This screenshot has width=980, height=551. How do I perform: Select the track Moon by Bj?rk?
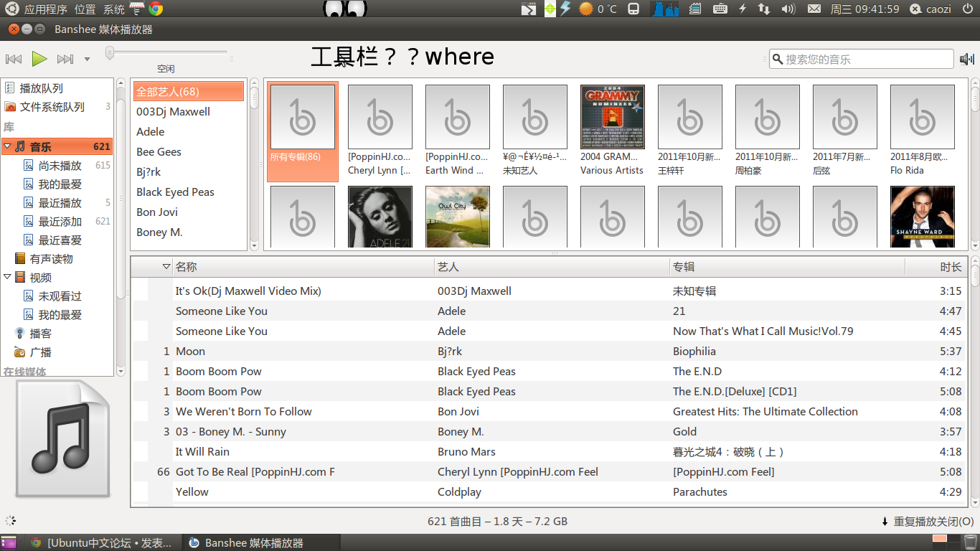pyautogui.click(x=549, y=351)
